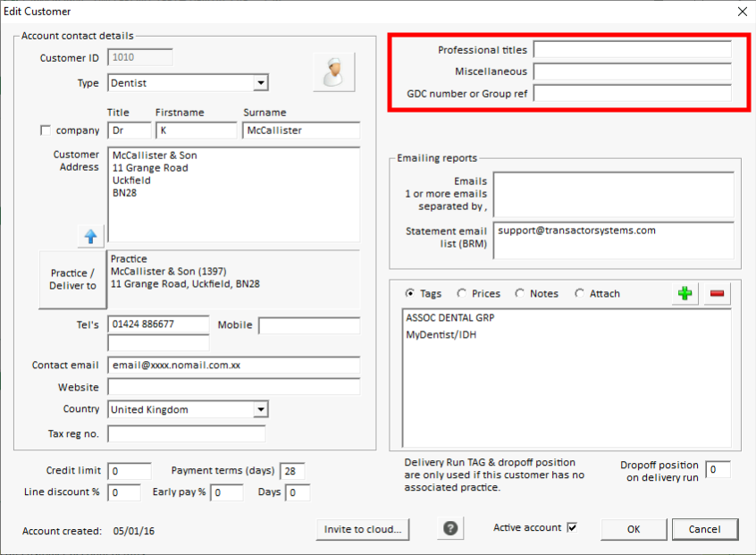Click the blue up arrow button

90,236
